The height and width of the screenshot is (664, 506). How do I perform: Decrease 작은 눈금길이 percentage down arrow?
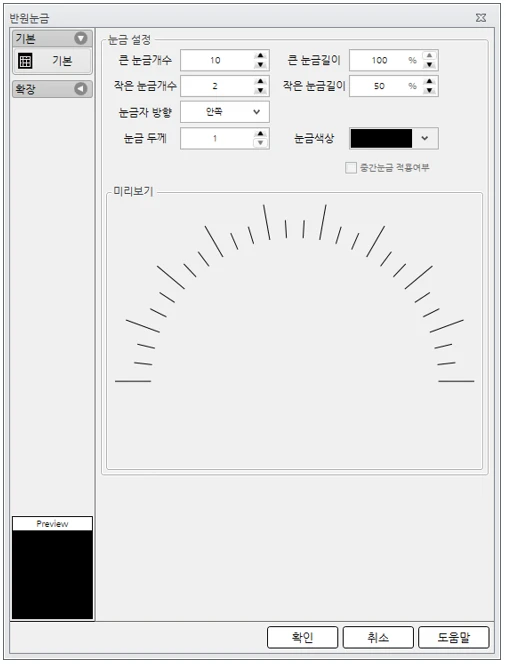point(429,90)
